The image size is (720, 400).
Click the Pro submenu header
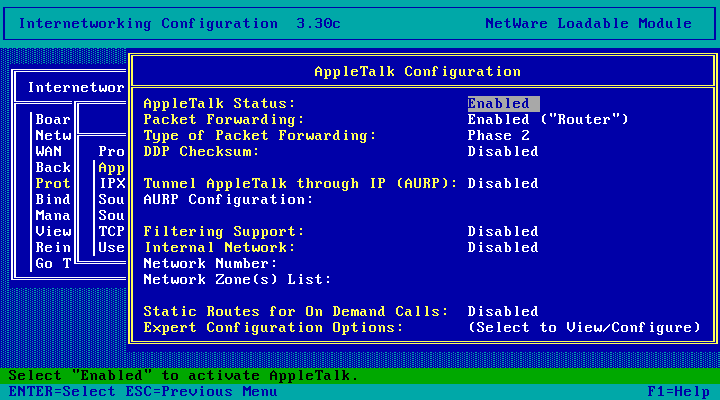pyautogui.click(x=112, y=152)
